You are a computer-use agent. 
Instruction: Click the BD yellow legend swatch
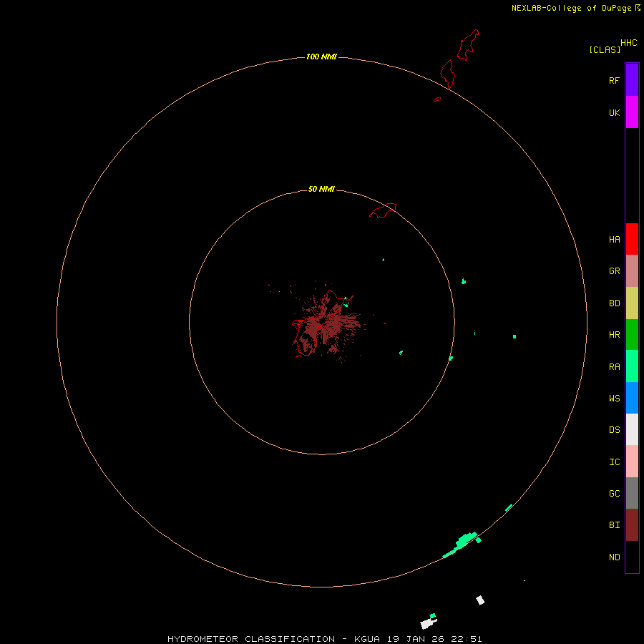coord(632,303)
